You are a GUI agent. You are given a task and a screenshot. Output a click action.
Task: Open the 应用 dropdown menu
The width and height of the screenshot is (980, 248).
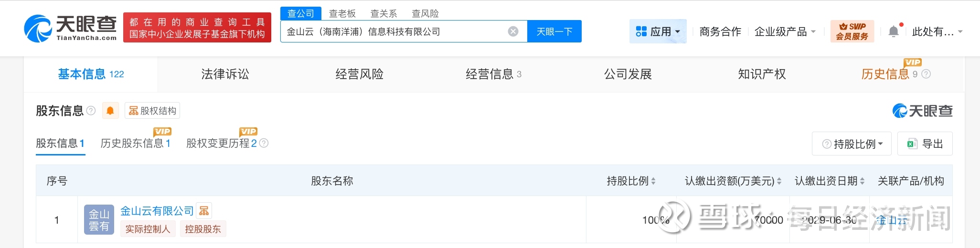point(658,31)
